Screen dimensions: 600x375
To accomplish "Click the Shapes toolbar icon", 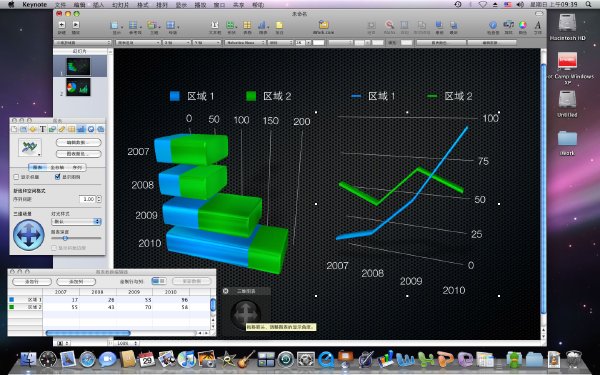I will (x=231, y=25).
